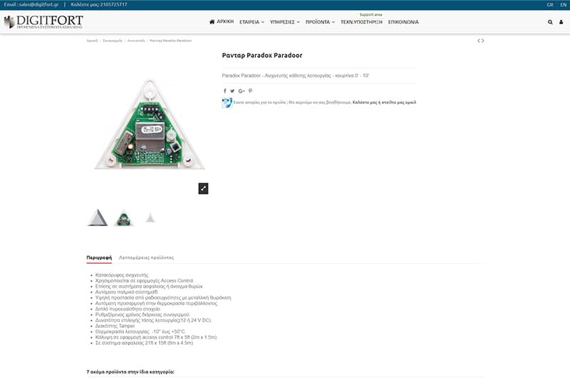Click the 'Support area' label
The height and width of the screenshot is (392, 570).
(x=370, y=15)
